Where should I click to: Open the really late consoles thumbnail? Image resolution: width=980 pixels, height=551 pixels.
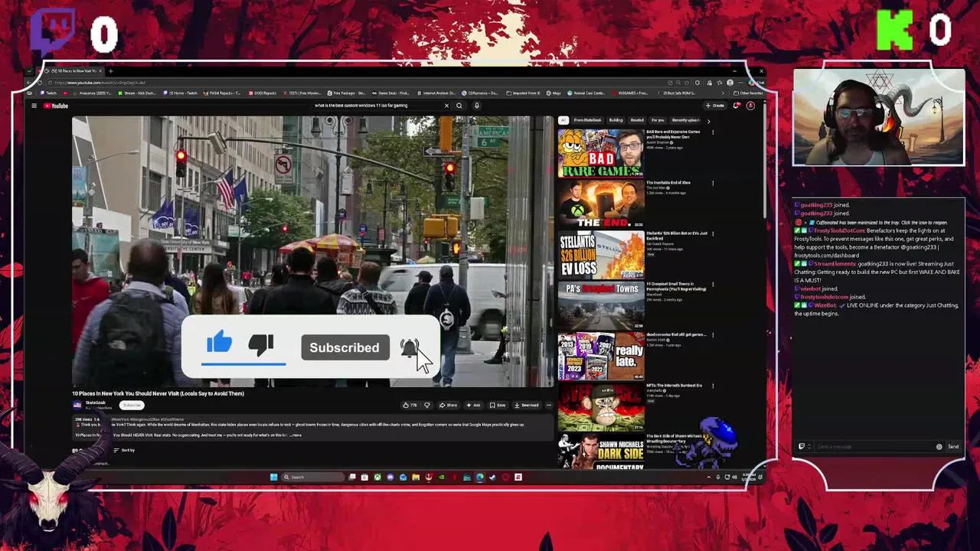[x=601, y=356]
